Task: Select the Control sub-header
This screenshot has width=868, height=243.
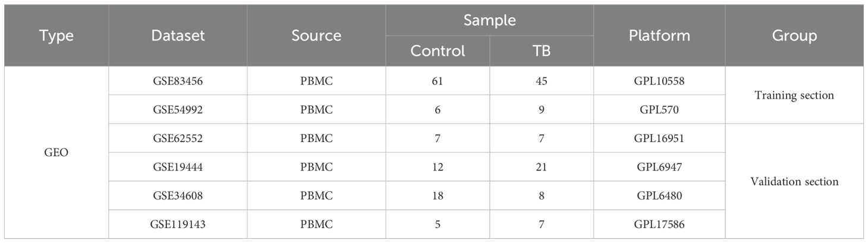Action: click(x=438, y=51)
